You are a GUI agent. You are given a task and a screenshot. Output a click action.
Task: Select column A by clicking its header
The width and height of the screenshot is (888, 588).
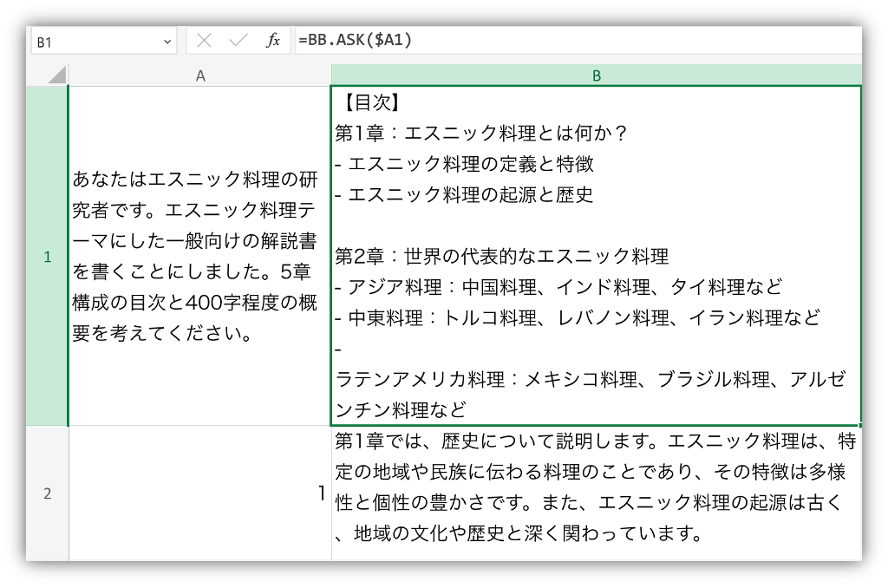click(200, 75)
